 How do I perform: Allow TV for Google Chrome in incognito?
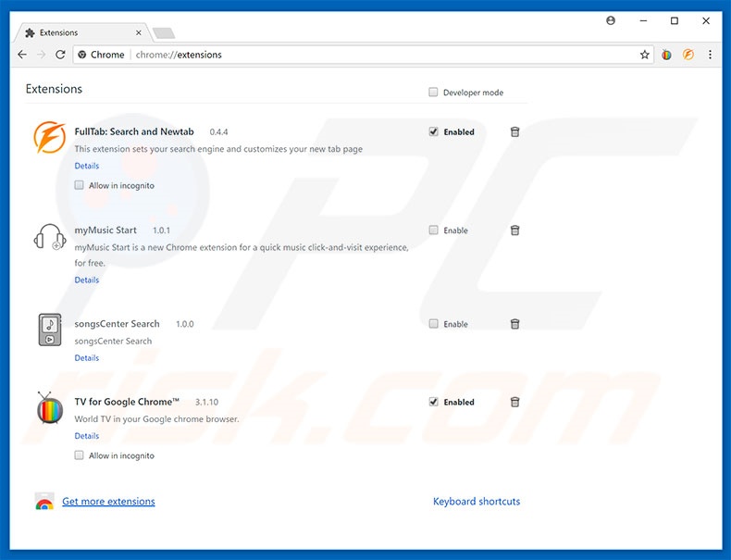click(80, 455)
